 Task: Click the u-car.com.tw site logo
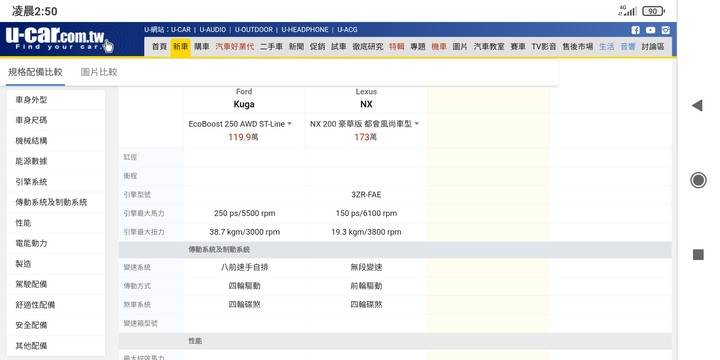point(59,39)
